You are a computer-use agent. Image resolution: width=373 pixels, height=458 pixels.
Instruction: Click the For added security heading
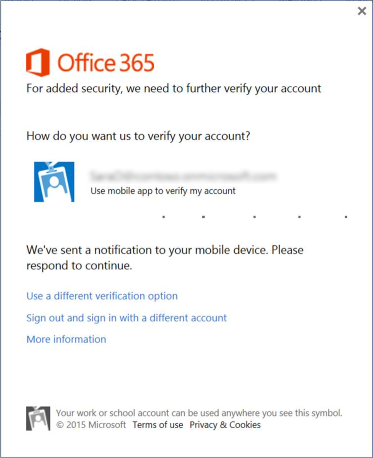tap(174, 89)
